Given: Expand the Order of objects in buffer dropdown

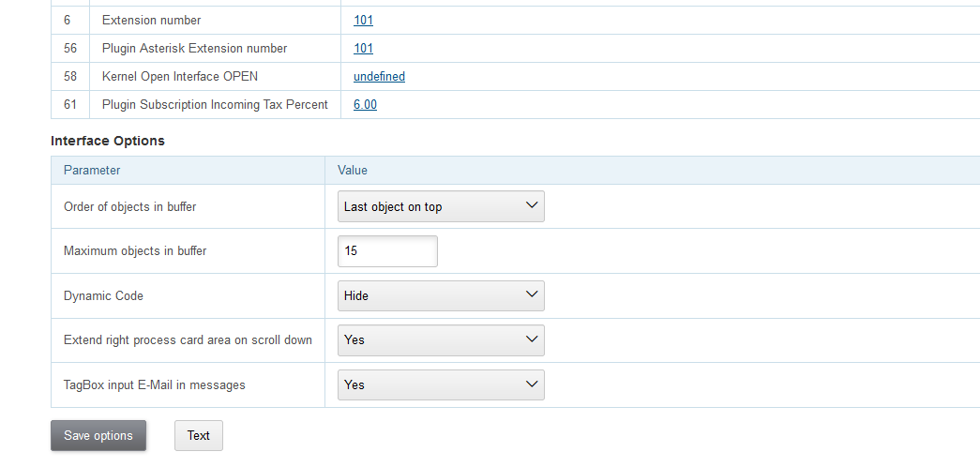Looking at the screenshot, I should point(441,206).
